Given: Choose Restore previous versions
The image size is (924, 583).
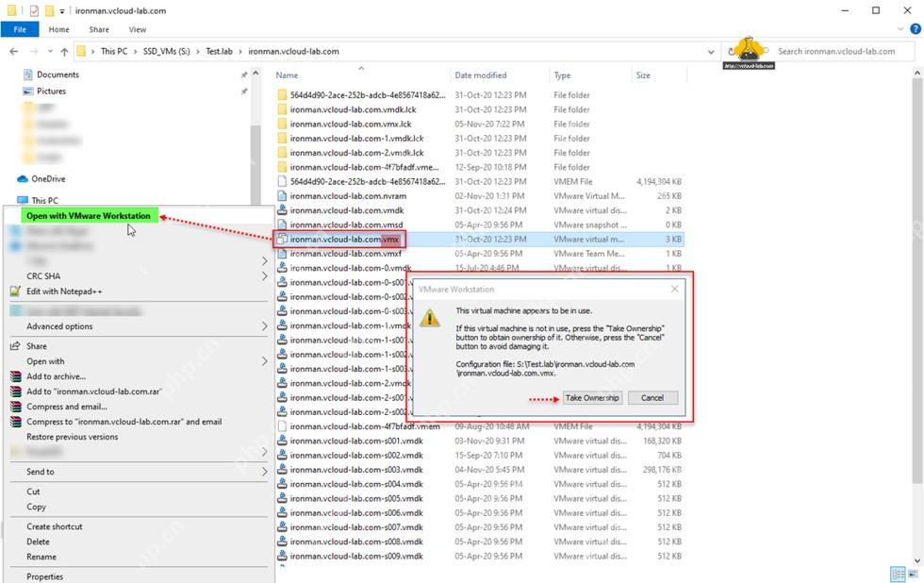Looking at the screenshot, I should [72, 437].
